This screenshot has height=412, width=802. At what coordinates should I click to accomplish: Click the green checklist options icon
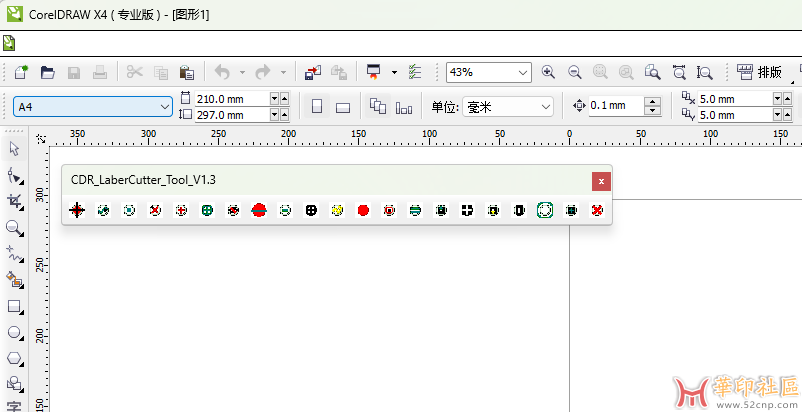coord(414,72)
